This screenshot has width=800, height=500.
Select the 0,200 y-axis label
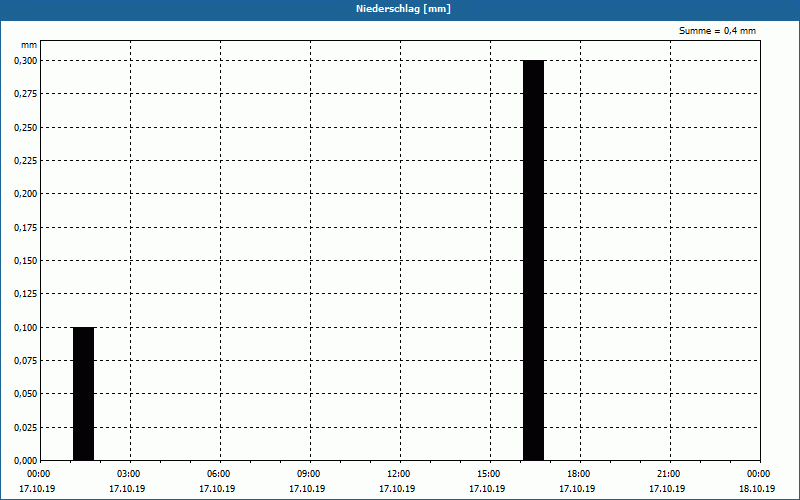point(26,194)
